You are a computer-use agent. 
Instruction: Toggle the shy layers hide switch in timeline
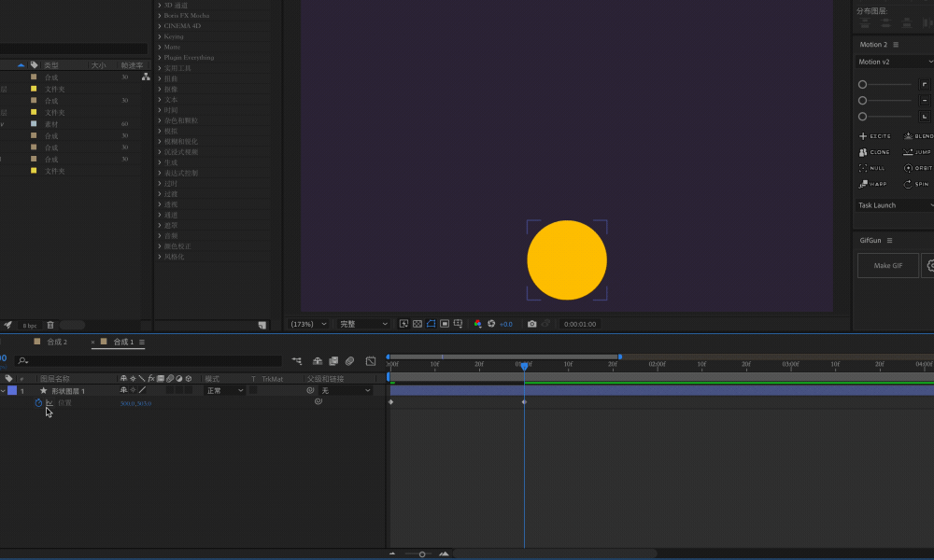pyautogui.click(x=318, y=360)
